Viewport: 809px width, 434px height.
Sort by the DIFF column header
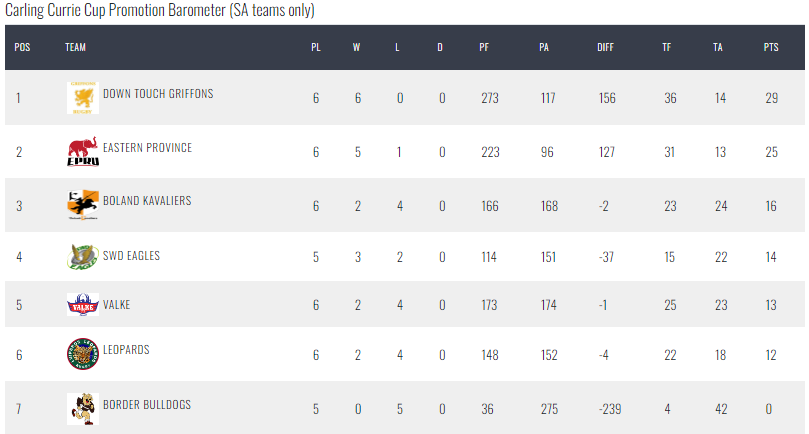click(x=605, y=47)
